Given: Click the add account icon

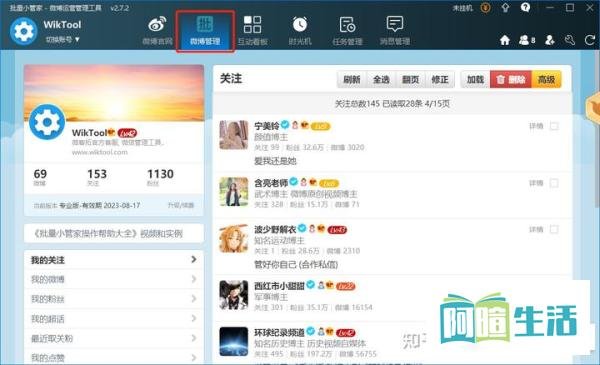Looking at the screenshot, I should pos(549,40).
